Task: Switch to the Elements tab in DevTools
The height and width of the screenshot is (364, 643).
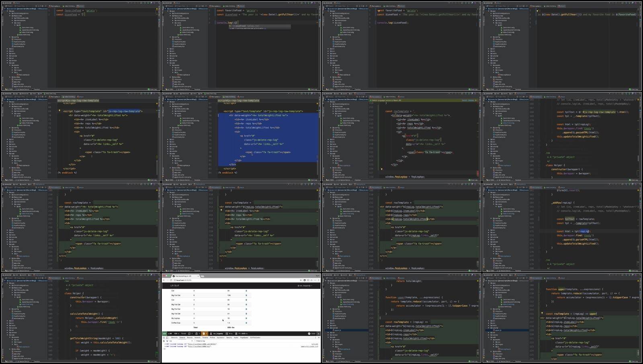Action: [174, 337]
